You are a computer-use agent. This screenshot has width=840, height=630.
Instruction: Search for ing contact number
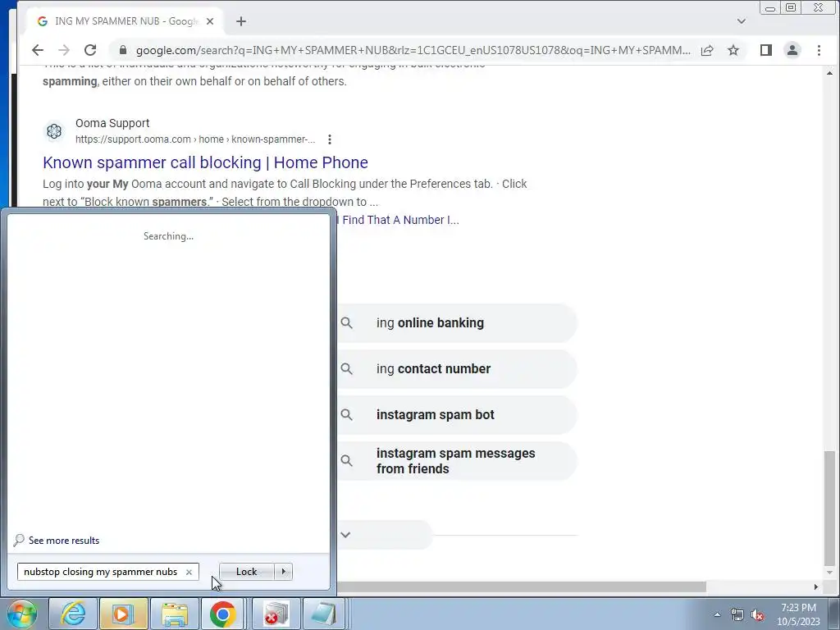coord(457,369)
